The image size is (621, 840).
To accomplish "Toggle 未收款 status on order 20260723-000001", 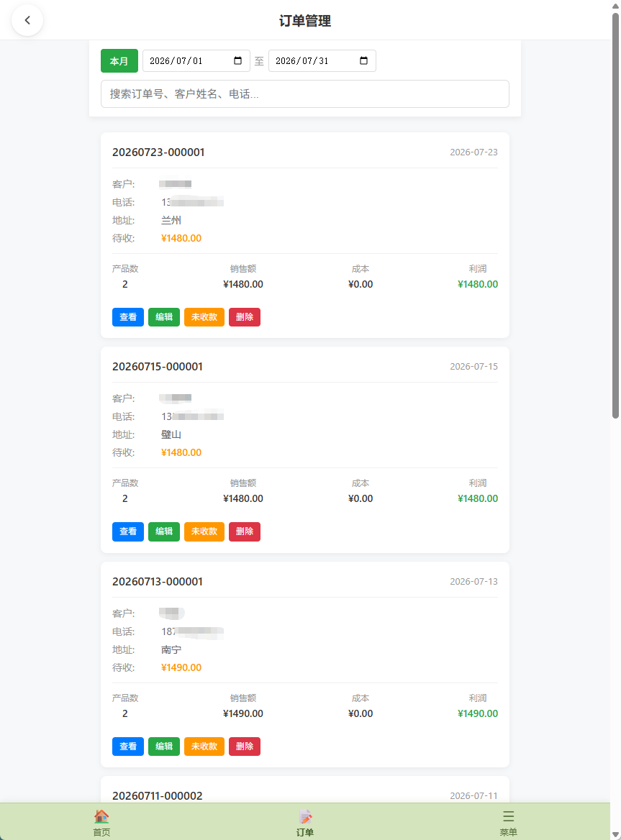I will [x=204, y=317].
